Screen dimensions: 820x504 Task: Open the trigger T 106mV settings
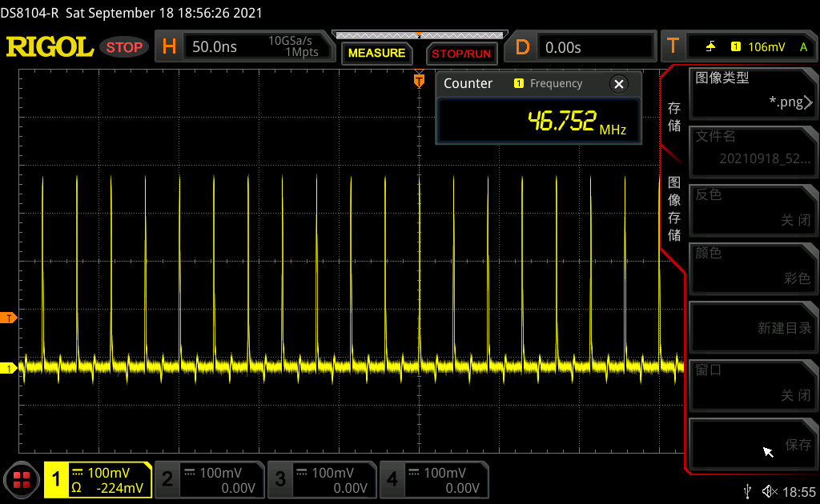coord(738,47)
